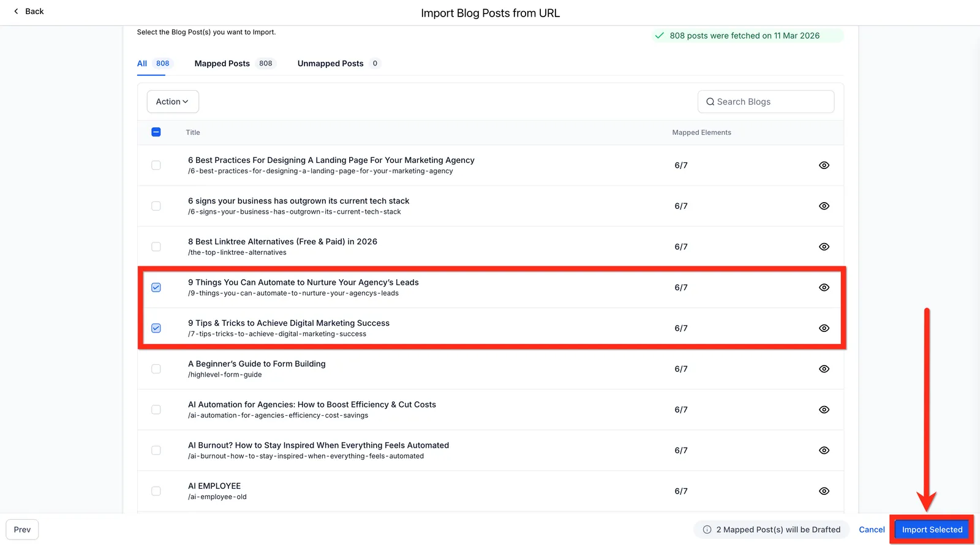The height and width of the screenshot is (545, 980).
Task: Tick the 8 Best Linktree Alternatives checkbox
Action: coord(156,247)
